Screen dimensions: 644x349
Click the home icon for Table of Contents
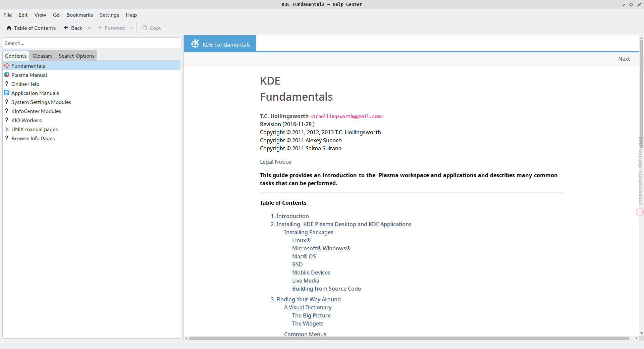(x=9, y=28)
